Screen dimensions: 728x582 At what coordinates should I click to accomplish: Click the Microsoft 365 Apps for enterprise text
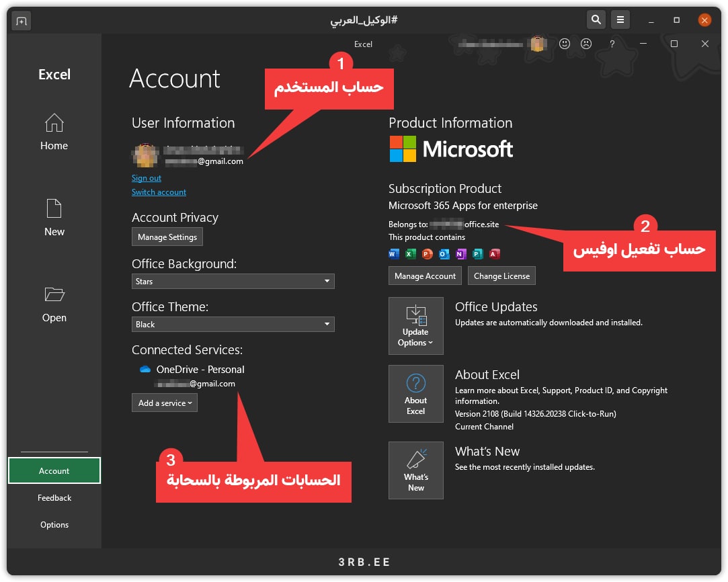click(x=463, y=206)
